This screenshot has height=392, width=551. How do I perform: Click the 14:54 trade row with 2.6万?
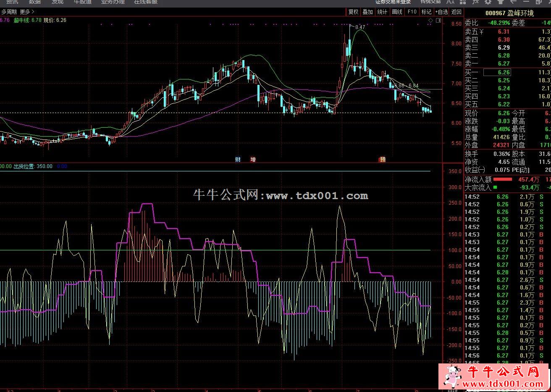pos(507,280)
